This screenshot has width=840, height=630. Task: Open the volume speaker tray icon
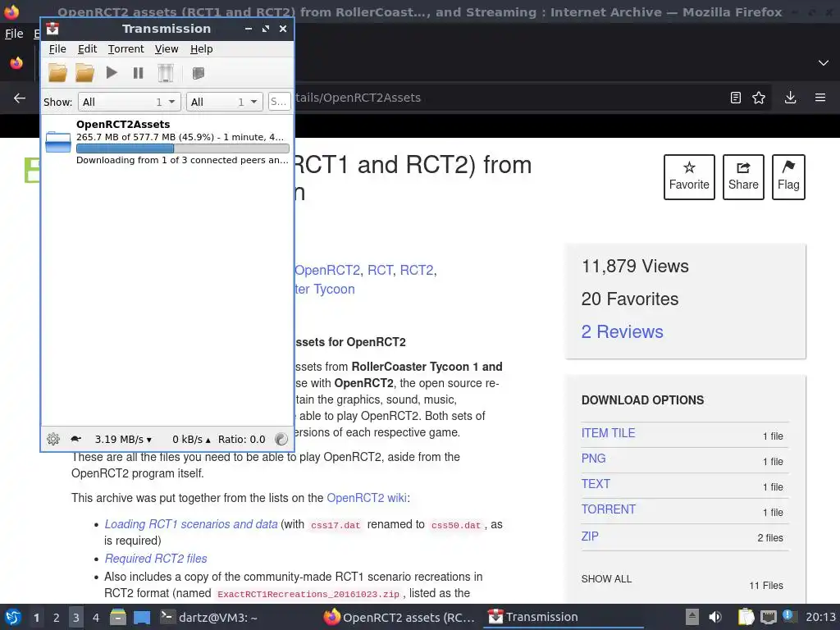(715, 617)
